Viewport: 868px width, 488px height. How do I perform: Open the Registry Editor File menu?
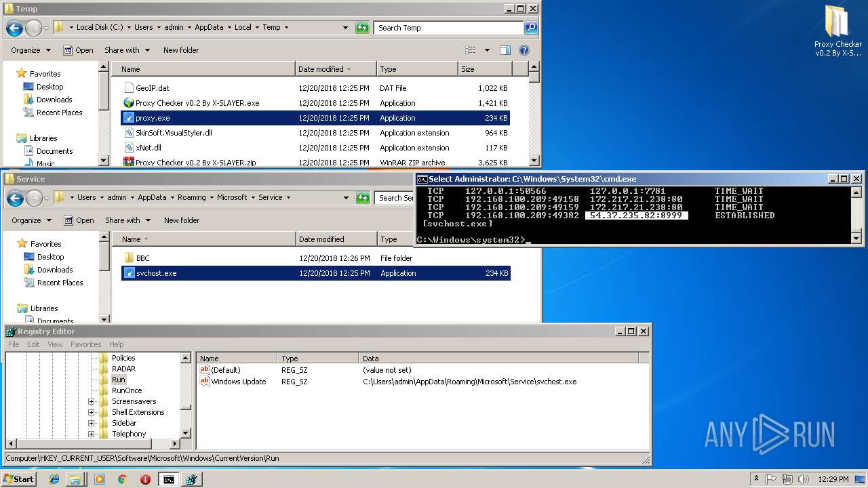tap(14, 344)
